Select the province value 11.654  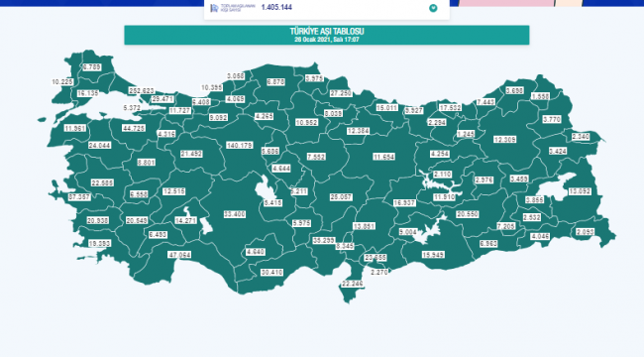click(x=384, y=157)
